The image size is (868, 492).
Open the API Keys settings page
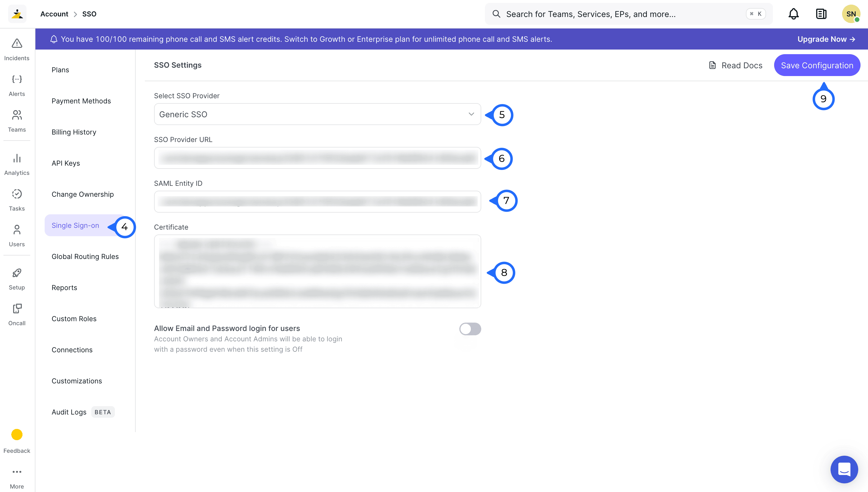[x=66, y=163]
